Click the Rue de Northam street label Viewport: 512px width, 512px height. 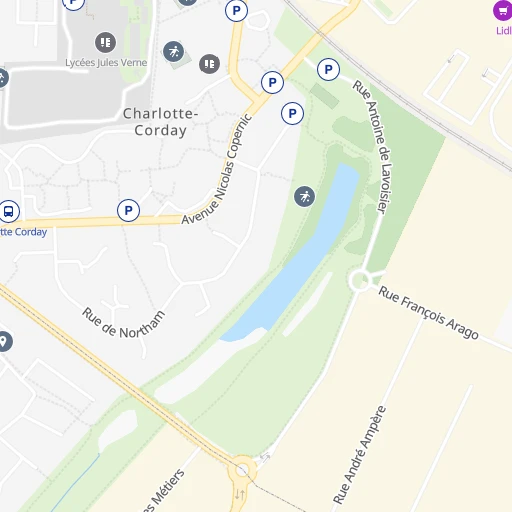pos(124,324)
